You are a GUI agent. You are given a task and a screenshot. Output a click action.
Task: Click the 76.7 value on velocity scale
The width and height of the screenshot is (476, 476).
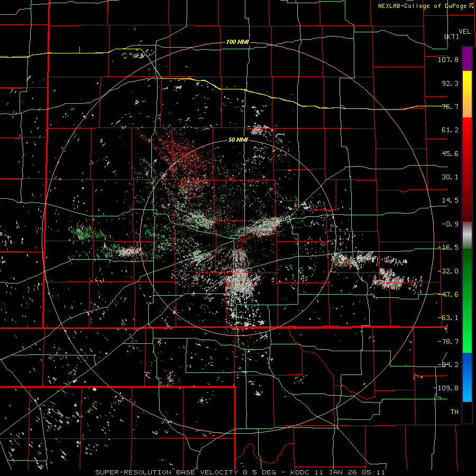pyautogui.click(x=450, y=106)
